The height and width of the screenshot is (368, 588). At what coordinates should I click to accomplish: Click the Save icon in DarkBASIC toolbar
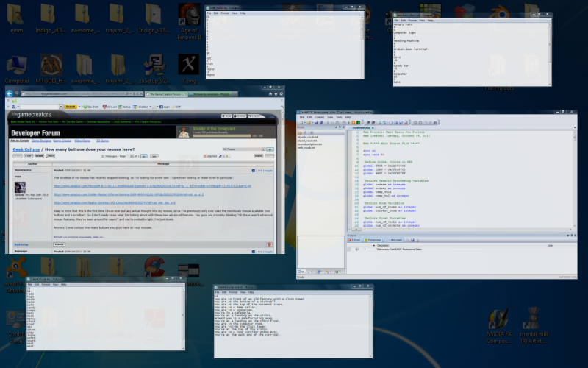pyautogui.click(x=316, y=123)
